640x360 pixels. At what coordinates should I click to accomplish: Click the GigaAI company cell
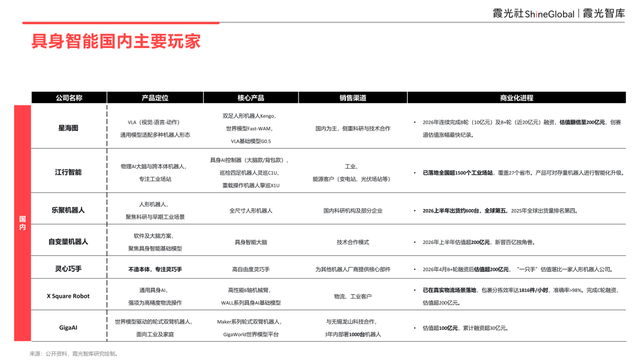click(68, 327)
